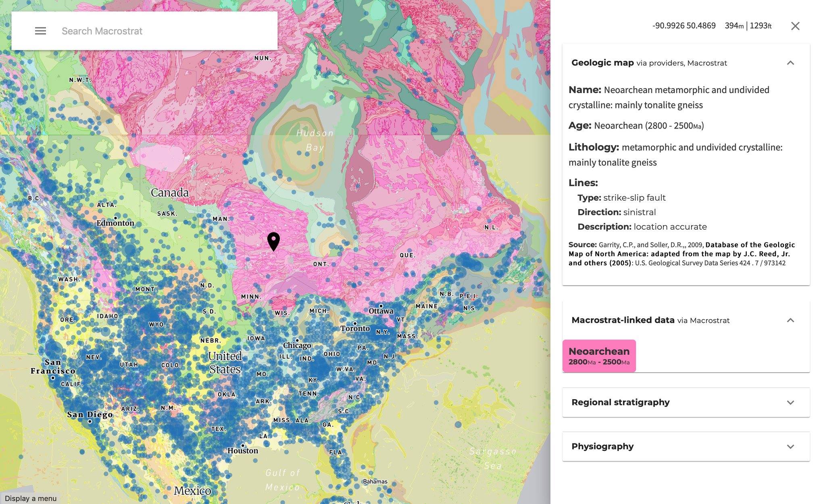Open the Database of the Geologic Map source link
This screenshot has width=819, height=504.
click(681, 254)
